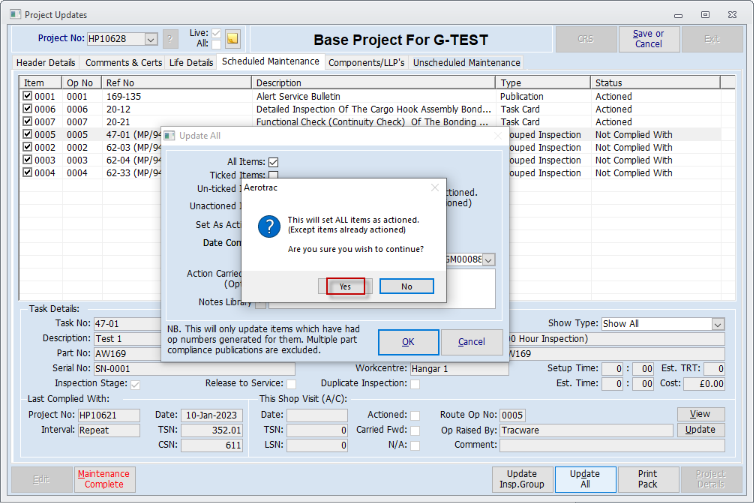The image size is (754, 503).
Task: Click the Print Pack button
Action: (648, 479)
